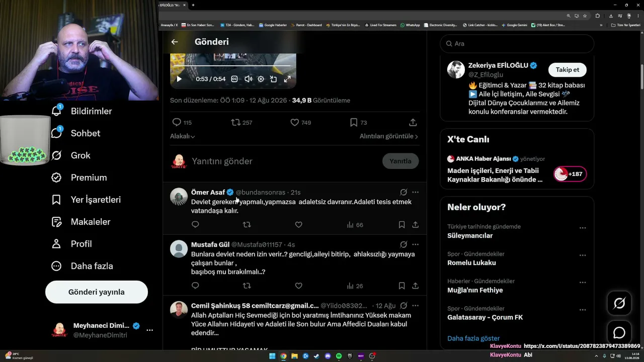Screen dimensions: 644x362
Task: View analytics of Ömer Asaf's comment (66)
Action: point(355,225)
